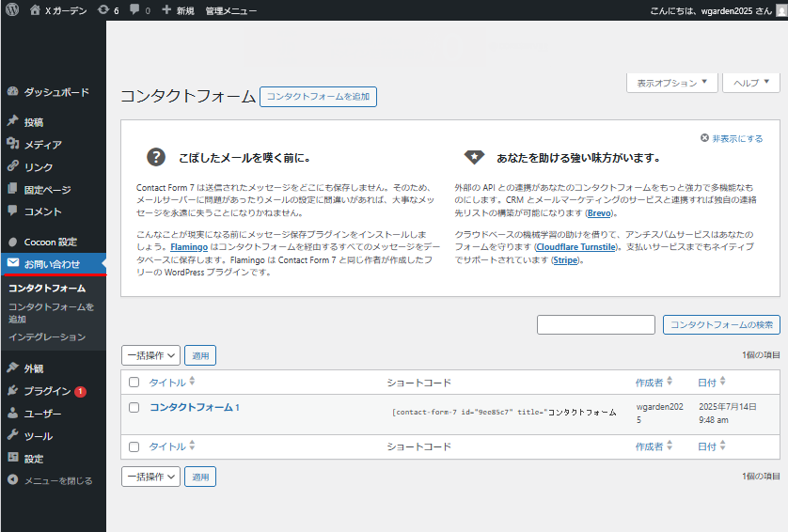Click the WordPress logo icon
The width and height of the screenshot is (788, 532).
[x=12, y=10]
